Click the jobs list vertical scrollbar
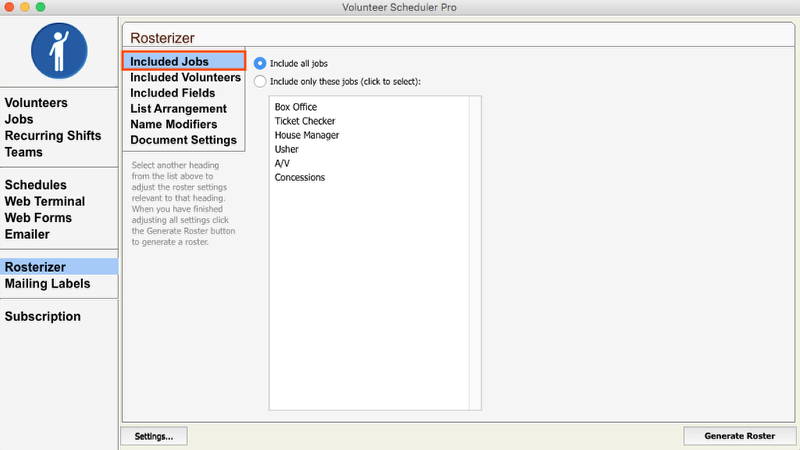Screen dimensions: 800x450 click(x=475, y=253)
